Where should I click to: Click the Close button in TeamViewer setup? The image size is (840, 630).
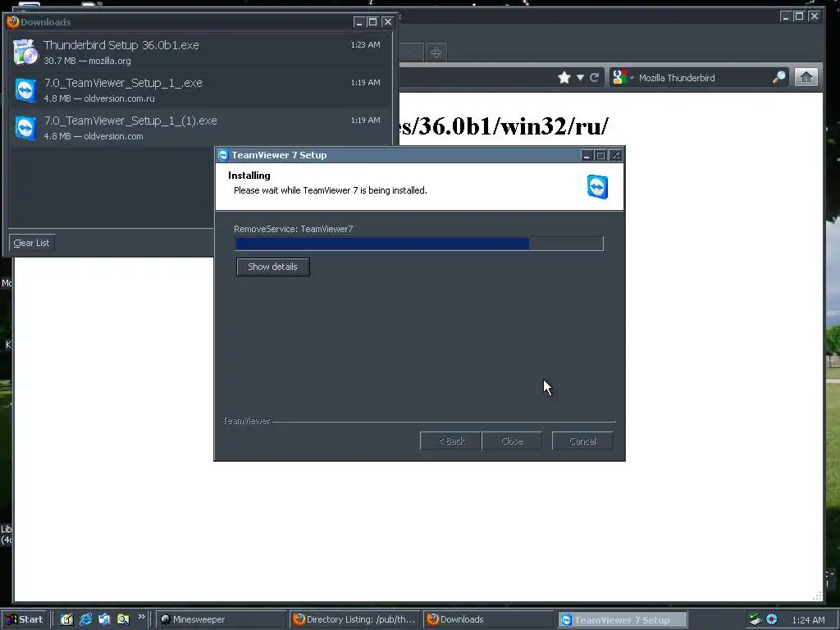(x=512, y=441)
